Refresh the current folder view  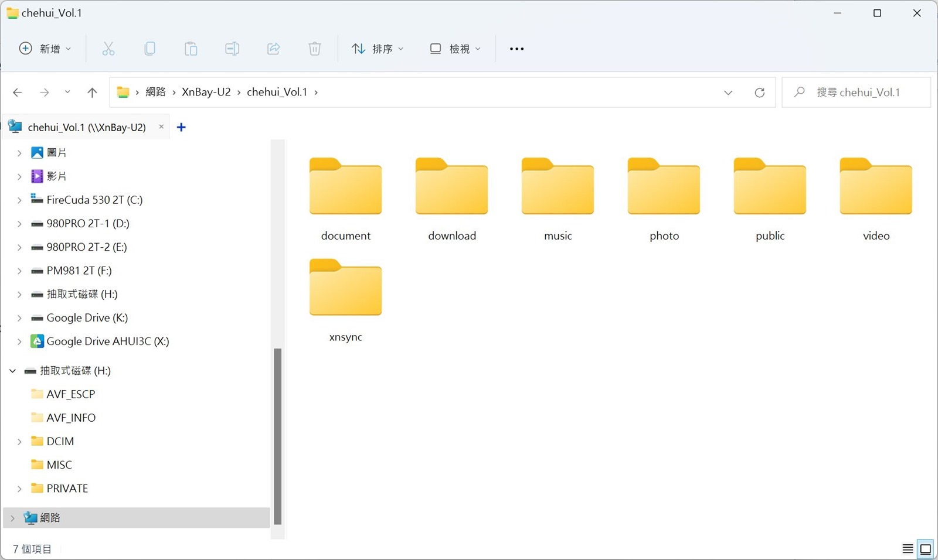click(x=759, y=93)
